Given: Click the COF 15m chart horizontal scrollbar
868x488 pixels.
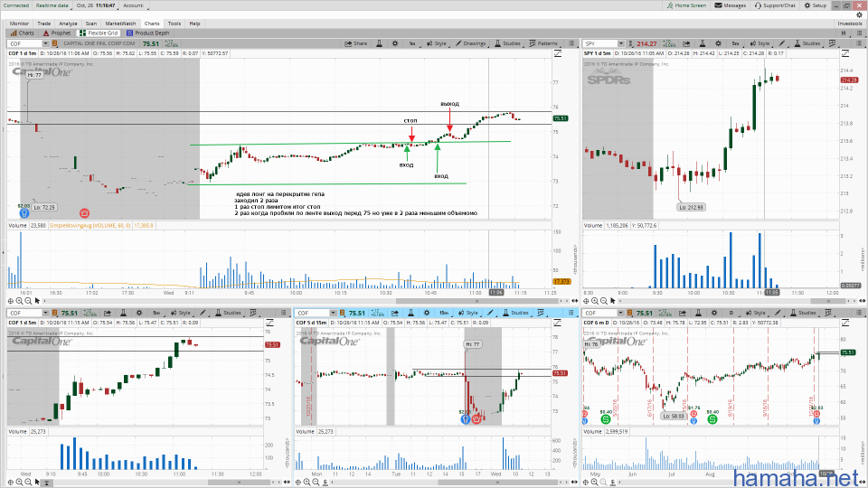Looking at the screenshot, I should (498, 483).
